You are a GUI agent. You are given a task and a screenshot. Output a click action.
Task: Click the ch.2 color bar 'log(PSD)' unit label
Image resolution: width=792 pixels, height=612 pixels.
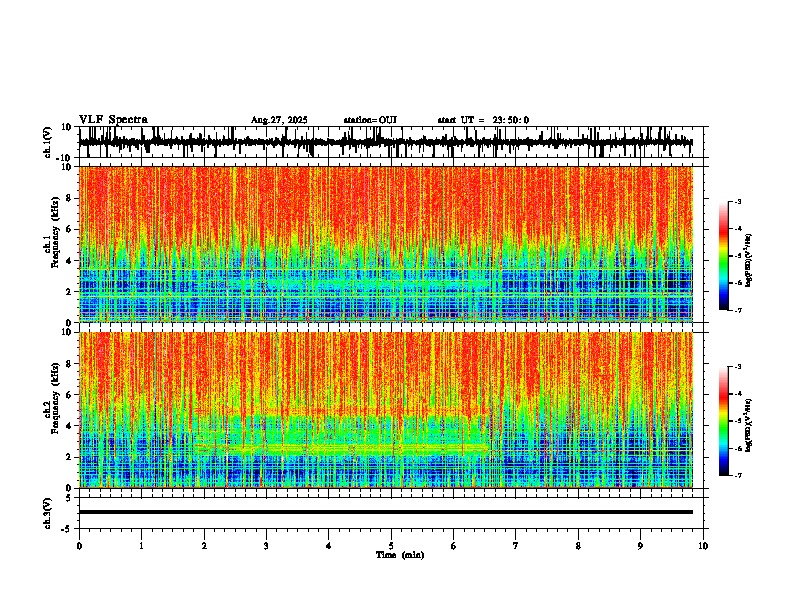(x=750, y=425)
